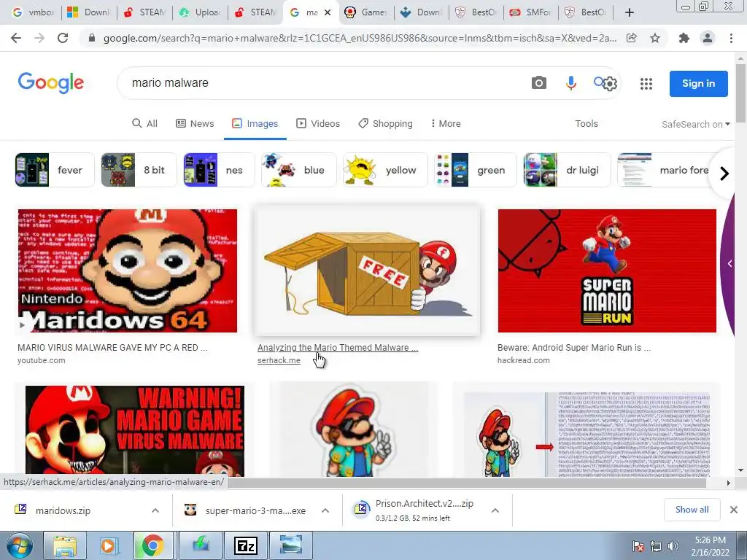Switch to the Games browser tab
The height and width of the screenshot is (560, 747).
(366, 12)
